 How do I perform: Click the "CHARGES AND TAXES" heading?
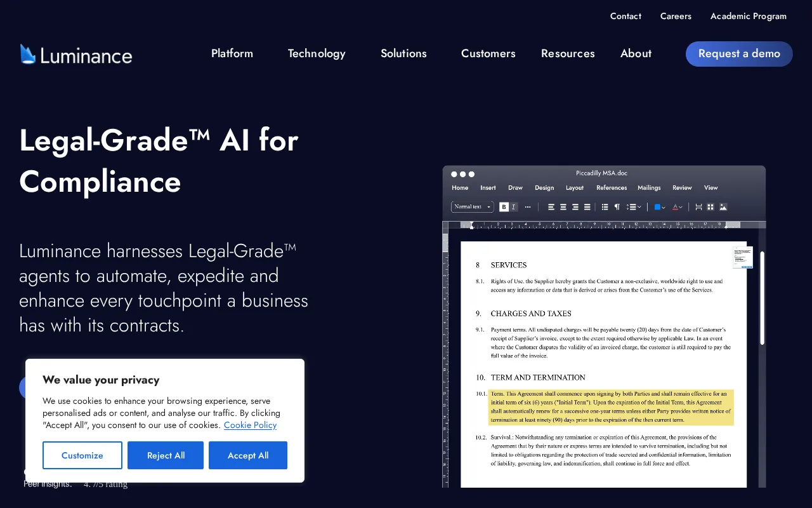(x=531, y=314)
